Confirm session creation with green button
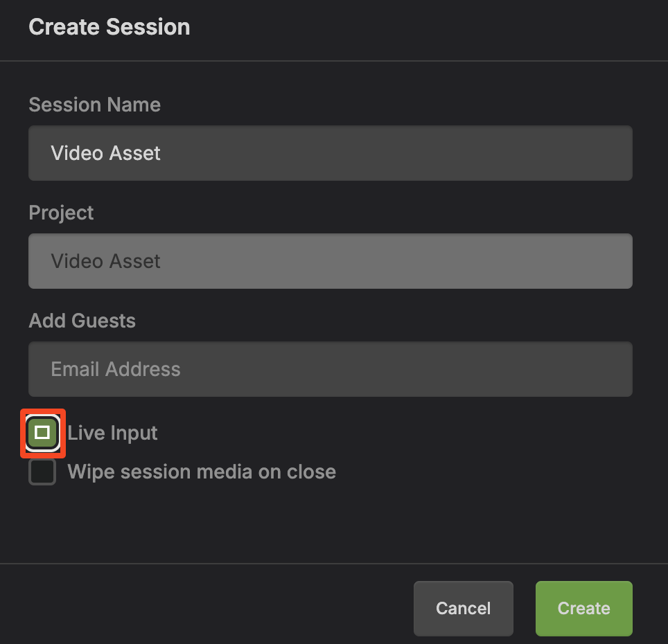The height and width of the screenshot is (644, 668). [583, 608]
